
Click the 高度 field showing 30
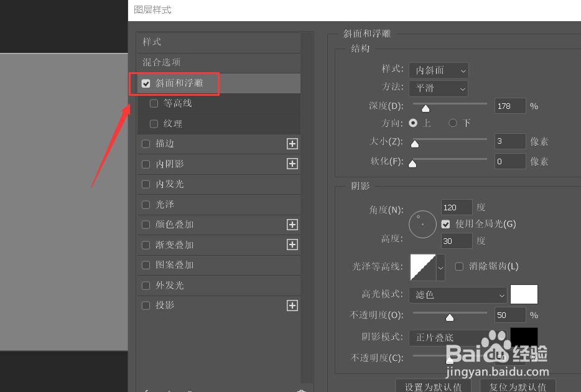(457, 241)
